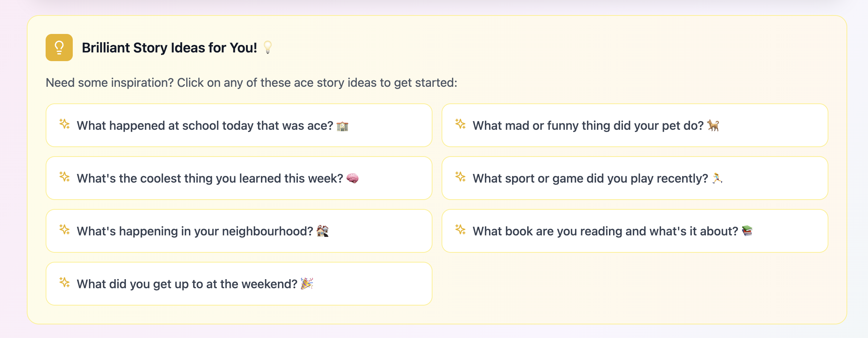The image size is (868, 338).
Task: Click the party popper emoji on weekend prompt
Action: 307,284
